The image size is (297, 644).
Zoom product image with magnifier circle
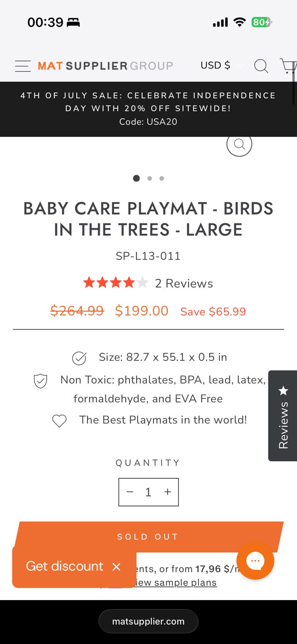(x=239, y=144)
